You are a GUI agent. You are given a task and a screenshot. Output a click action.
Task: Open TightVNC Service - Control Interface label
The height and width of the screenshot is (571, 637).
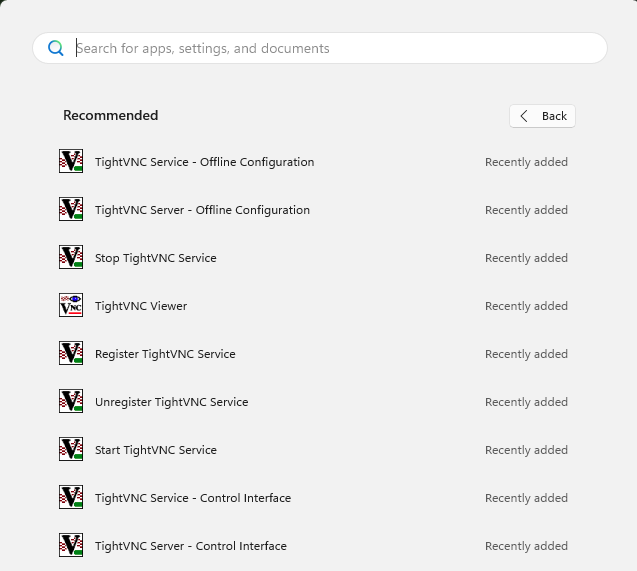click(x=193, y=498)
